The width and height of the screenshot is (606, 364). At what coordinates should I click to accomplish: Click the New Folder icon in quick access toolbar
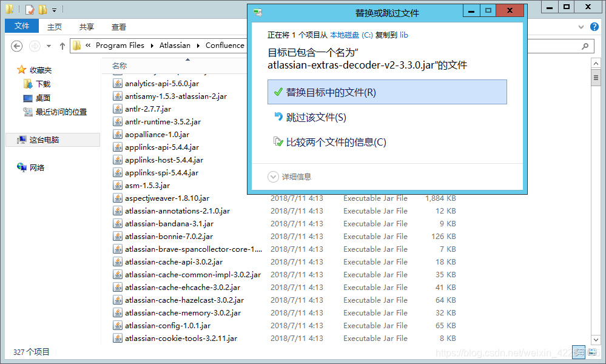42,9
